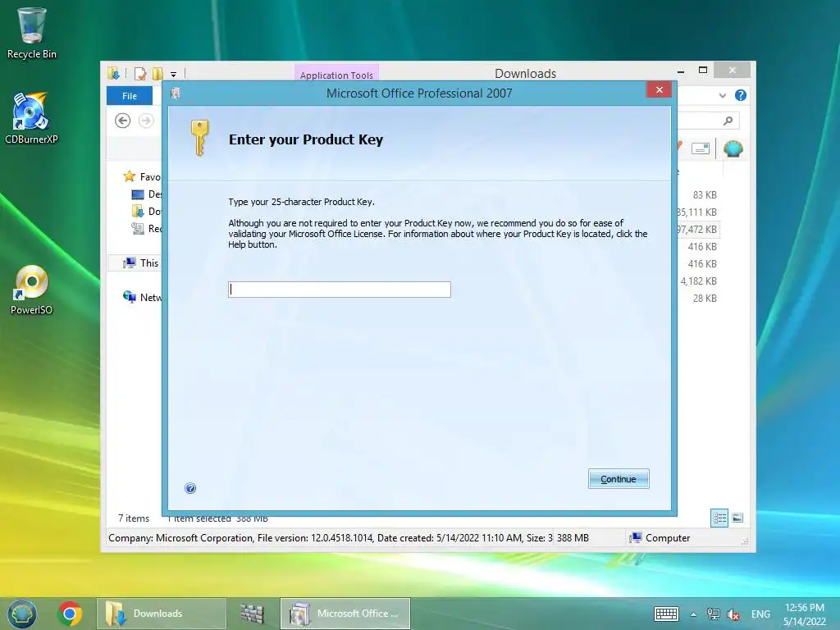Click the Forward arrow in Downloads window
Screen dimensions: 840x630
(x=146, y=121)
